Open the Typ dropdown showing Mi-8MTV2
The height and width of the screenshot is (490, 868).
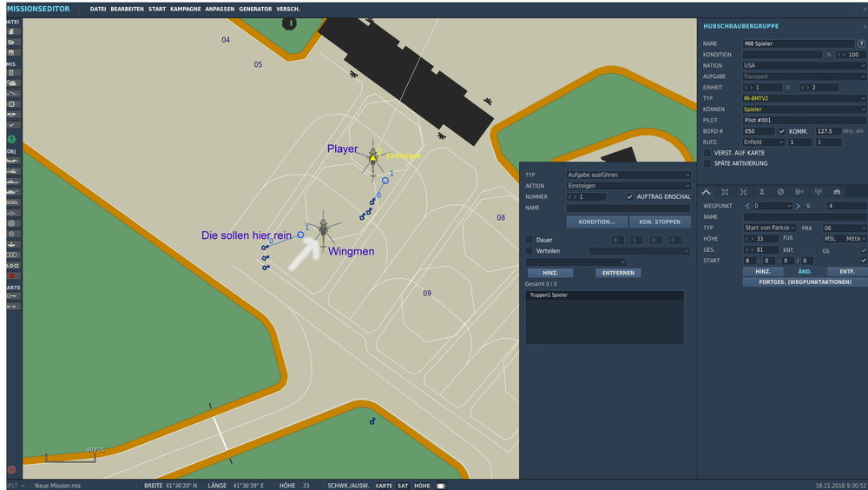click(x=804, y=98)
